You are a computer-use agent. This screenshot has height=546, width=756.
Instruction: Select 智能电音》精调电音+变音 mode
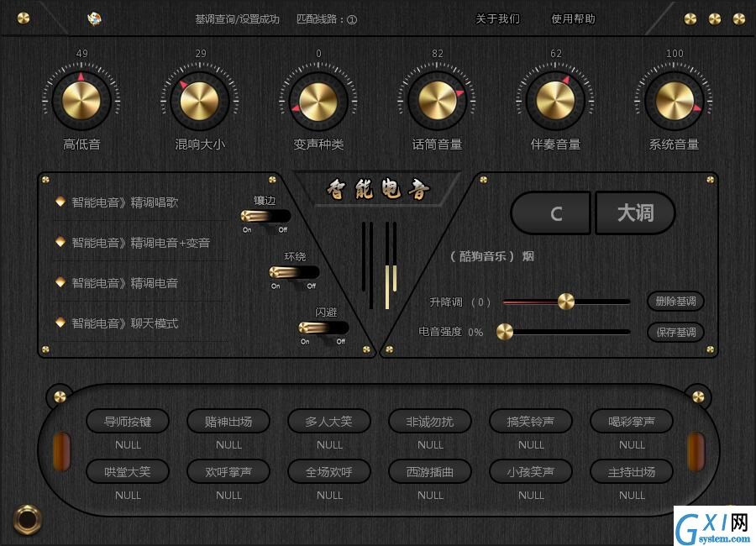[141, 243]
